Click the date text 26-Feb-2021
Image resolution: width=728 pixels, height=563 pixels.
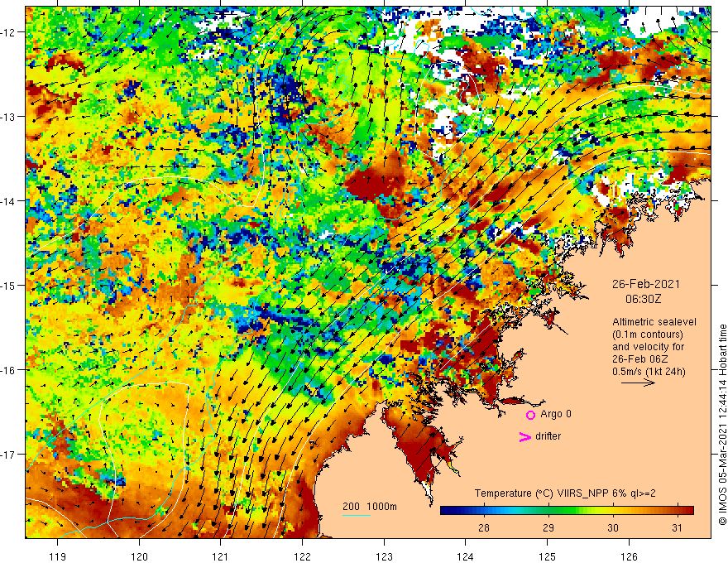pyautogui.click(x=646, y=284)
